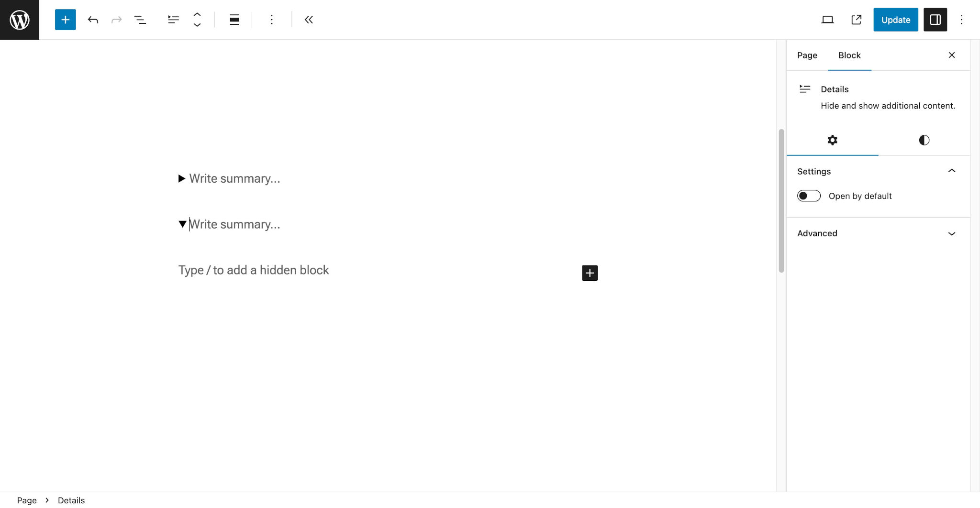
Task: Expand the first collapsed Details block triangle
Action: tap(182, 178)
